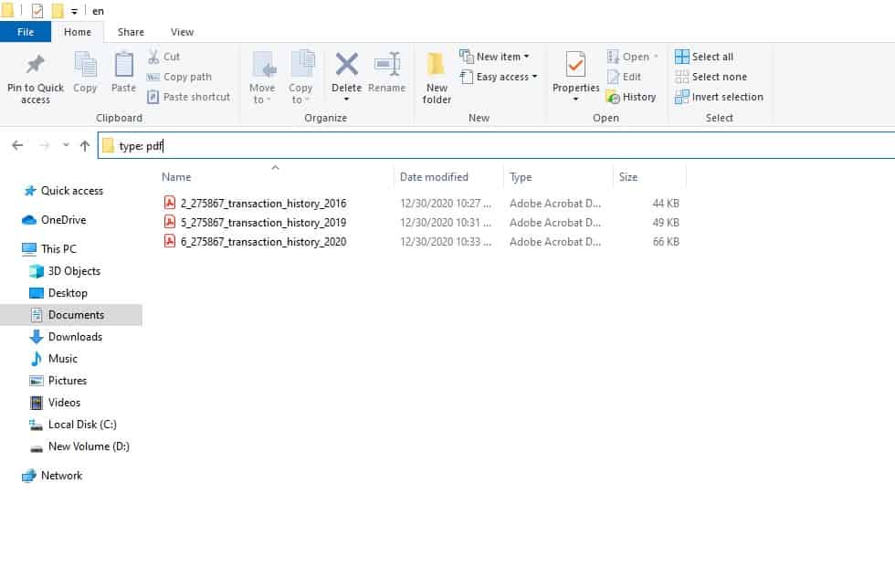Sort files by Date modified column
The width and height of the screenshot is (895, 588).
point(434,177)
